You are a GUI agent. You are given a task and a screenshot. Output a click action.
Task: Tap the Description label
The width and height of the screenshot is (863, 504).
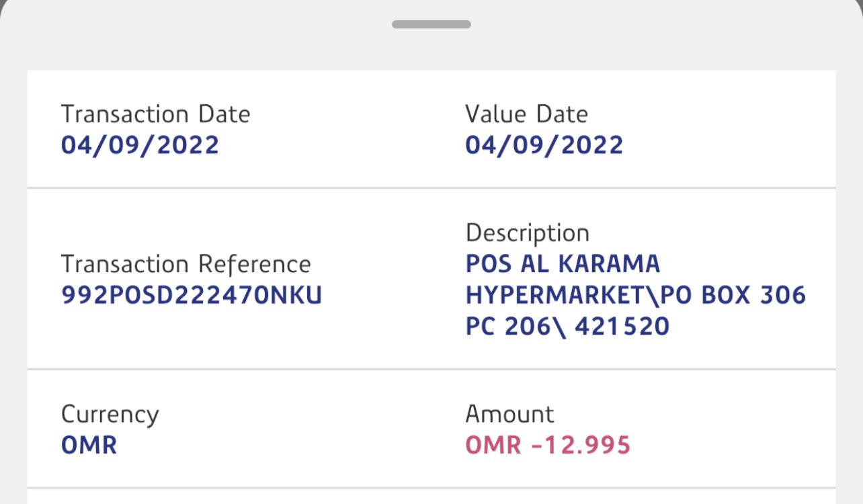(527, 233)
